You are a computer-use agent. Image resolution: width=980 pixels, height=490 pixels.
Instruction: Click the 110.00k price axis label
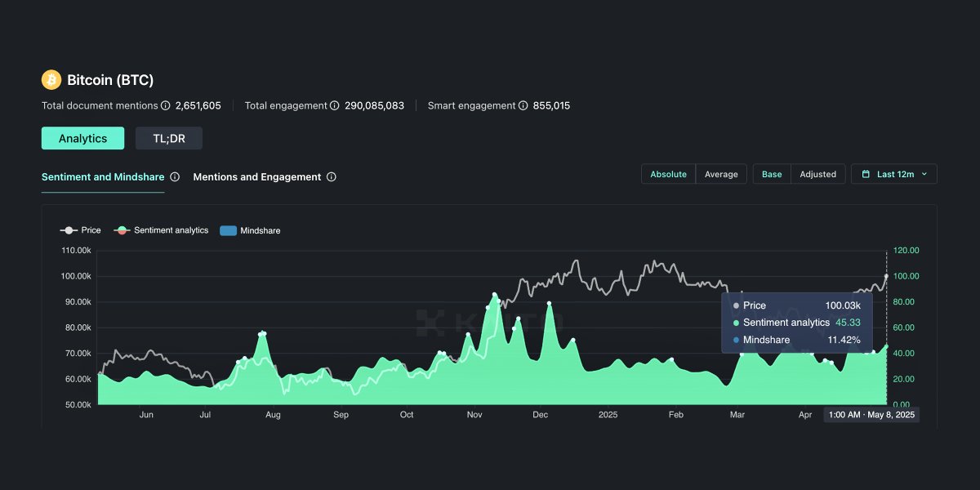coord(74,250)
